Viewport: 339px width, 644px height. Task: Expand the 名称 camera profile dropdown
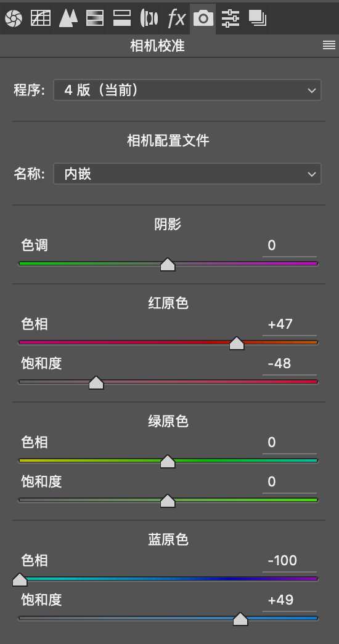pyautogui.click(x=187, y=174)
